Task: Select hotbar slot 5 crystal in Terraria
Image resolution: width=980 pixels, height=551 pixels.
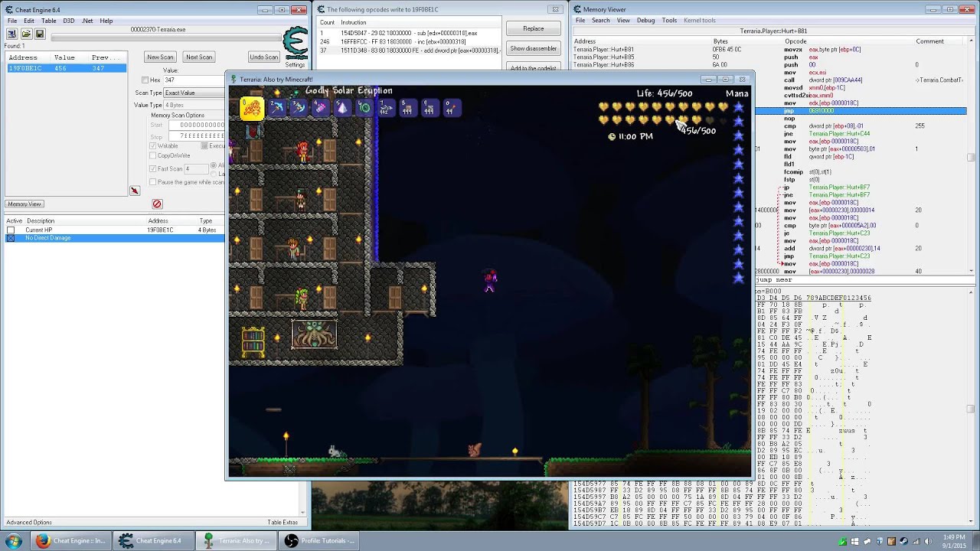Action: click(x=342, y=109)
